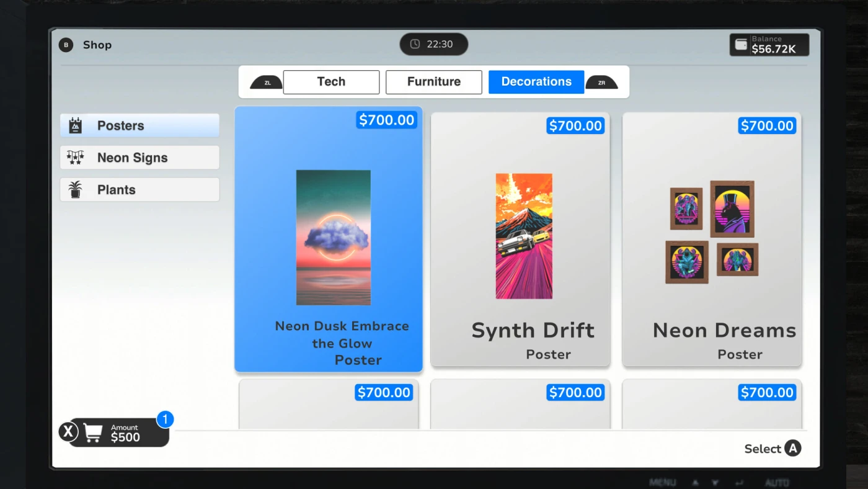The width and height of the screenshot is (868, 489).
Task: Click the Neon Signs string lights icon
Action: (76, 158)
